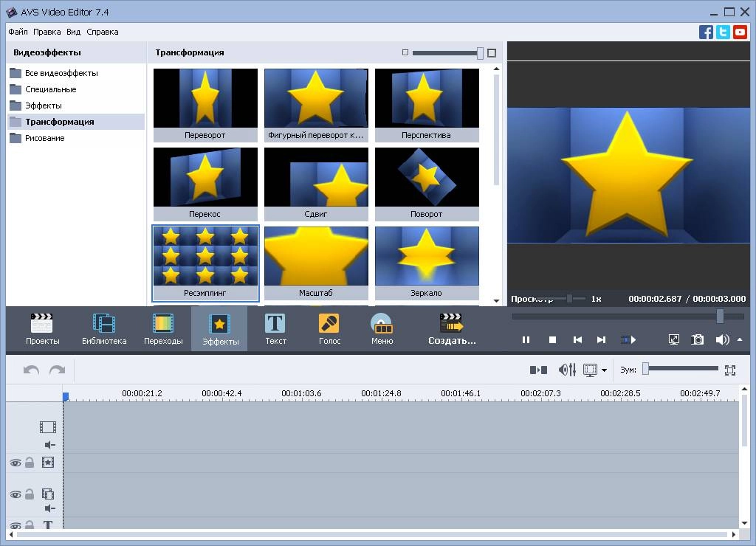Expand the volume arrow next to speaker

point(740,339)
